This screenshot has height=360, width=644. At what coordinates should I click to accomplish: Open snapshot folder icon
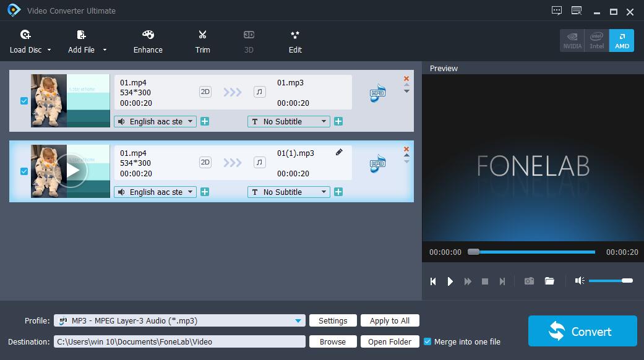tap(549, 281)
